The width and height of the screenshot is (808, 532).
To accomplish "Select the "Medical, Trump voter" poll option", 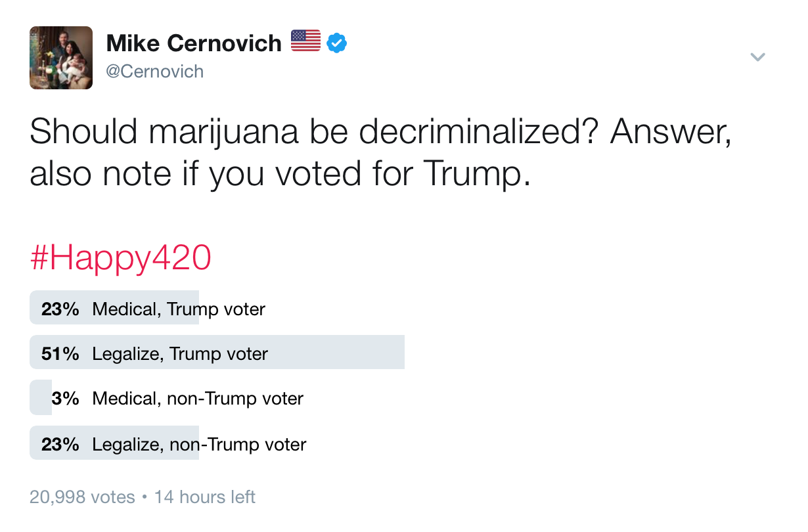I will [x=179, y=309].
